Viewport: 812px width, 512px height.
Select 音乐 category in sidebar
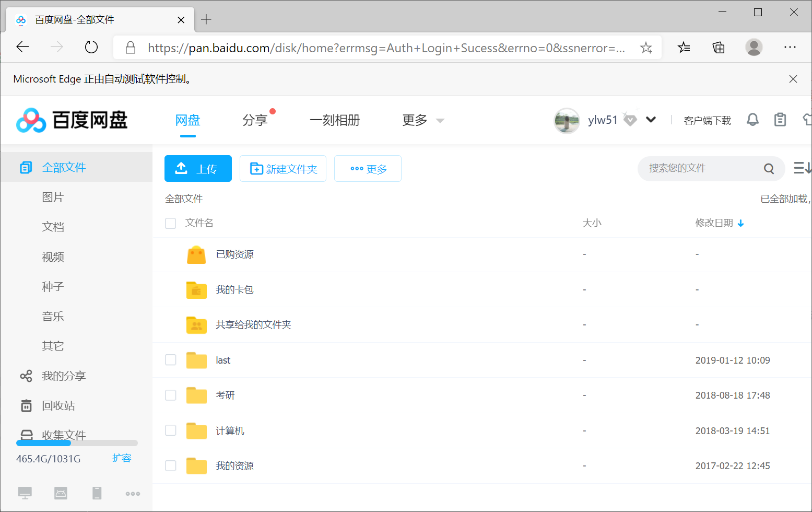(x=53, y=316)
